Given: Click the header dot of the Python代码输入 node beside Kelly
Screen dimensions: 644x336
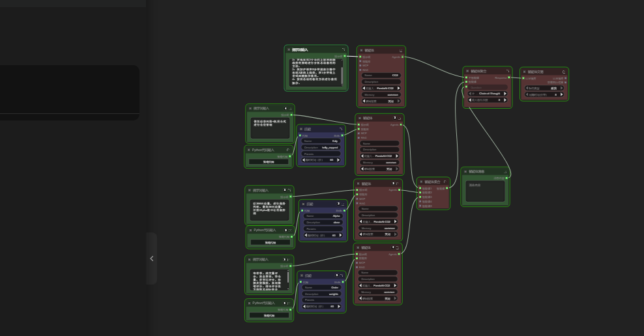Looking at the screenshot, I should coord(248,150).
